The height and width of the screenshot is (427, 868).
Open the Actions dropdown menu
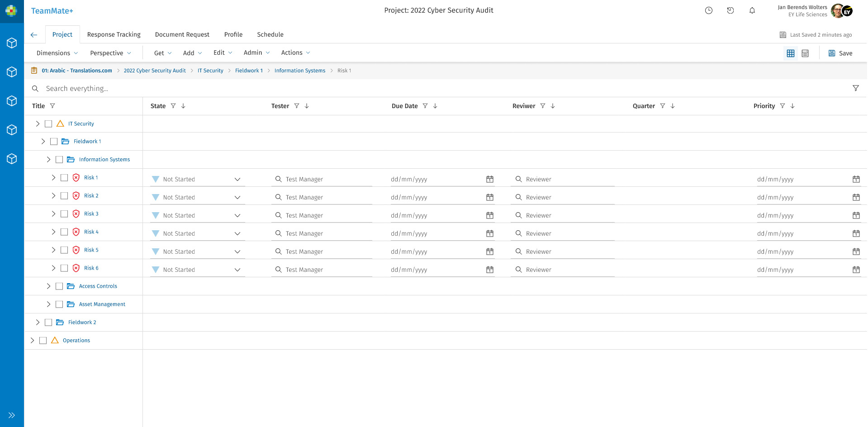tap(295, 53)
